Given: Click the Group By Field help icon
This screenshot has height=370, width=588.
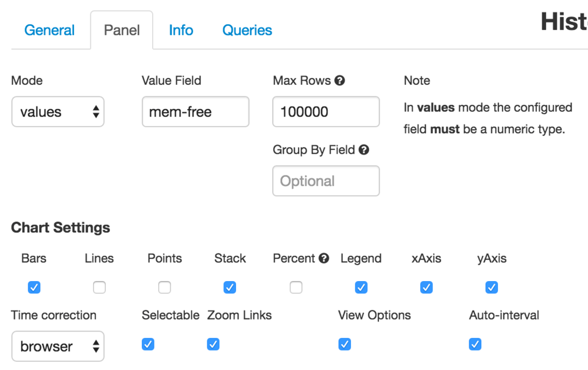Looking at the screenshot, I should 363,150.
